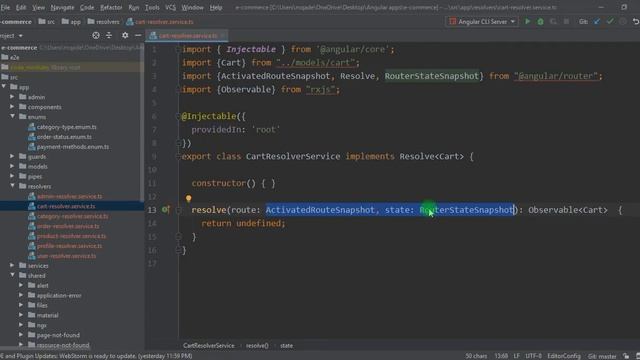
Task: Click resolve() in bottom breadcrumbs
Action: pyautogui.click(x=257, y=346)
